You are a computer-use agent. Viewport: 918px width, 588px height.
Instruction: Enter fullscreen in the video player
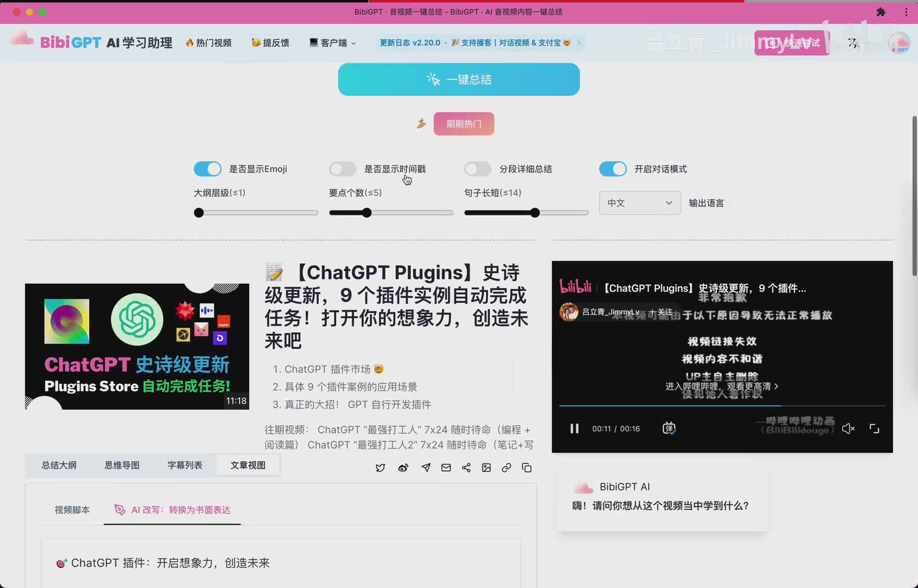coord(874,428)
